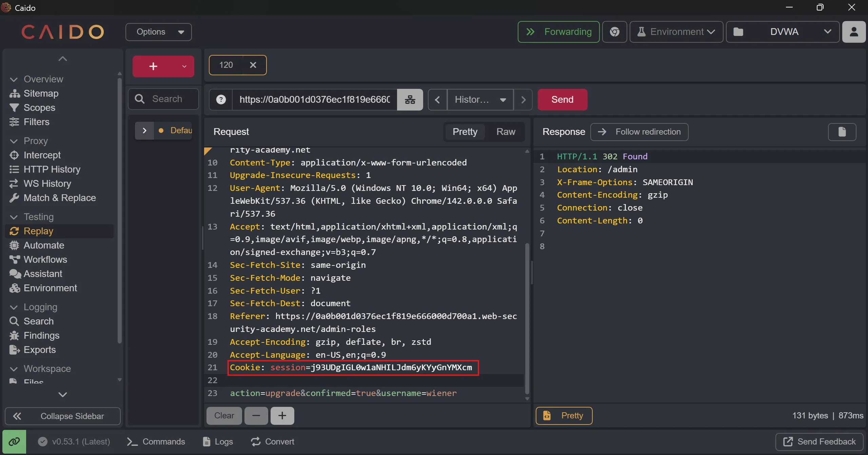Click the response copy document icon
Viewport: 868px width, 455px height.
coord(842,132)
